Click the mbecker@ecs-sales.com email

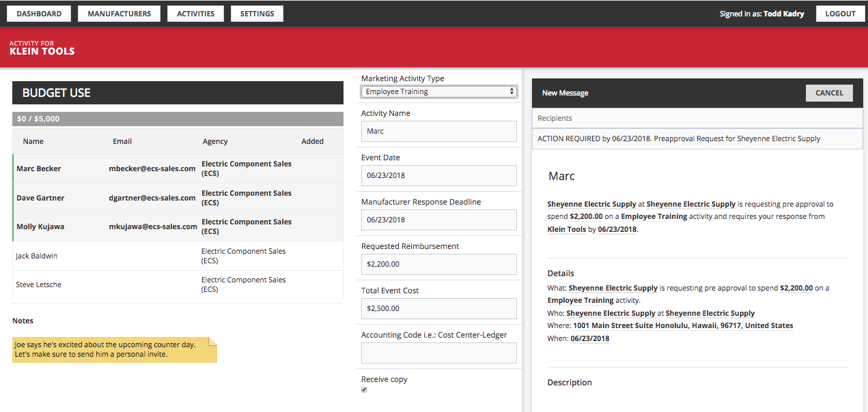152,168
